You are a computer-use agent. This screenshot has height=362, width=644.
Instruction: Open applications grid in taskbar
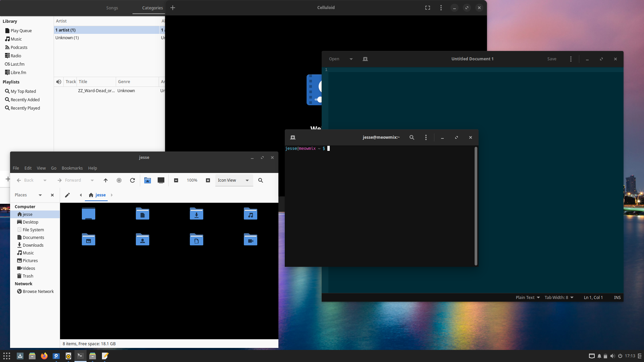[x=7, y=356]
